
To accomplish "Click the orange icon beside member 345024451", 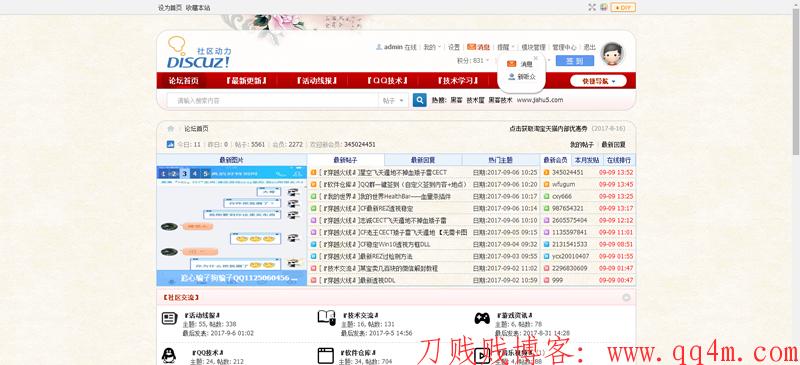I will click(x=546, y=172).
